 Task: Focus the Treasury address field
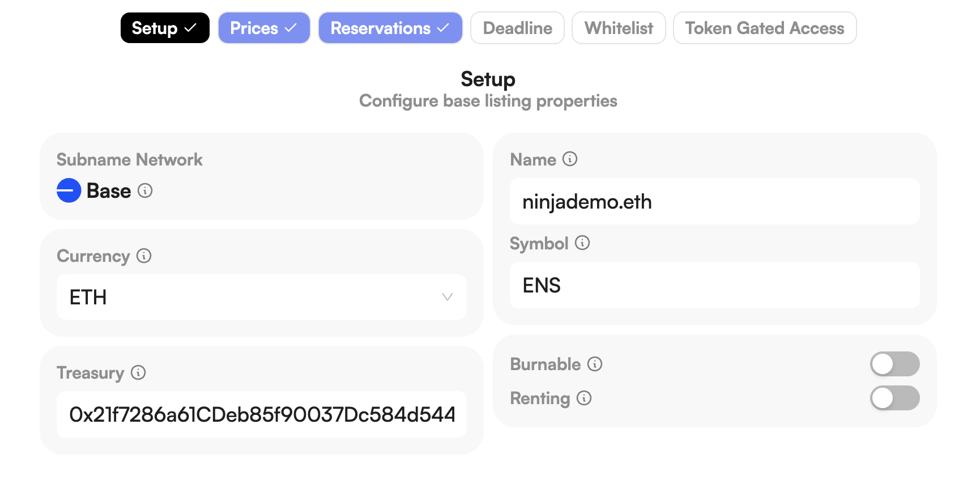(261, 414)
